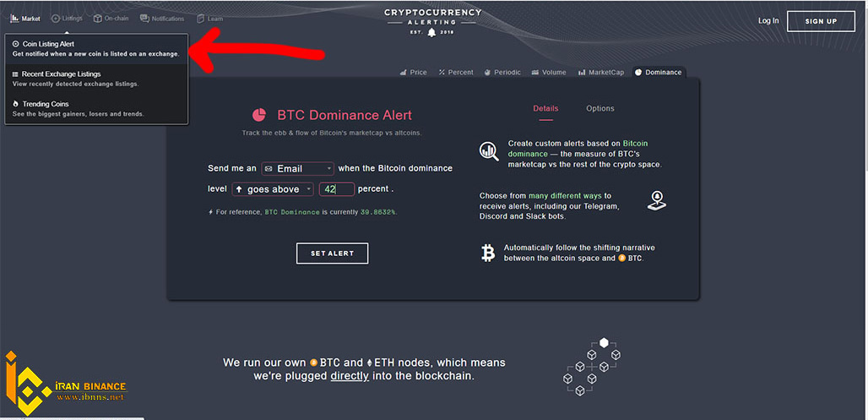Click the Listings circle icon
Image resolution: width=868 pixels, height=420 pixels.
(x=56, y=19)
